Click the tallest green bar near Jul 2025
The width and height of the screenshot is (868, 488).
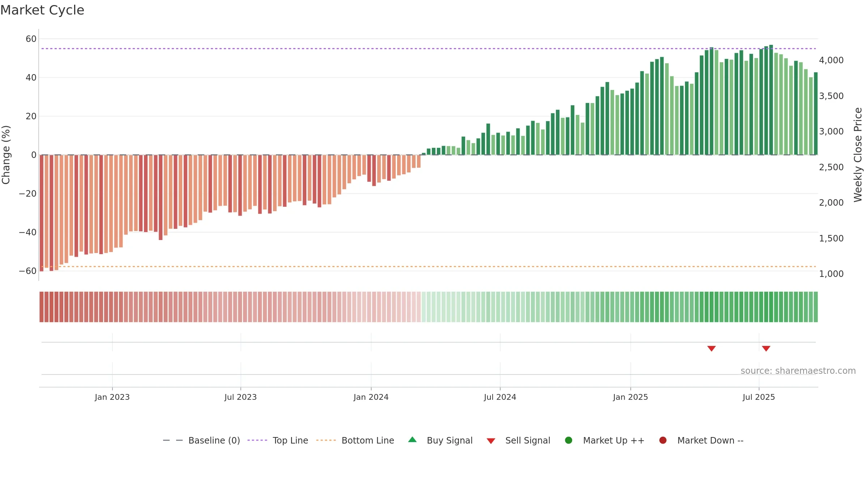coord(771,100)
